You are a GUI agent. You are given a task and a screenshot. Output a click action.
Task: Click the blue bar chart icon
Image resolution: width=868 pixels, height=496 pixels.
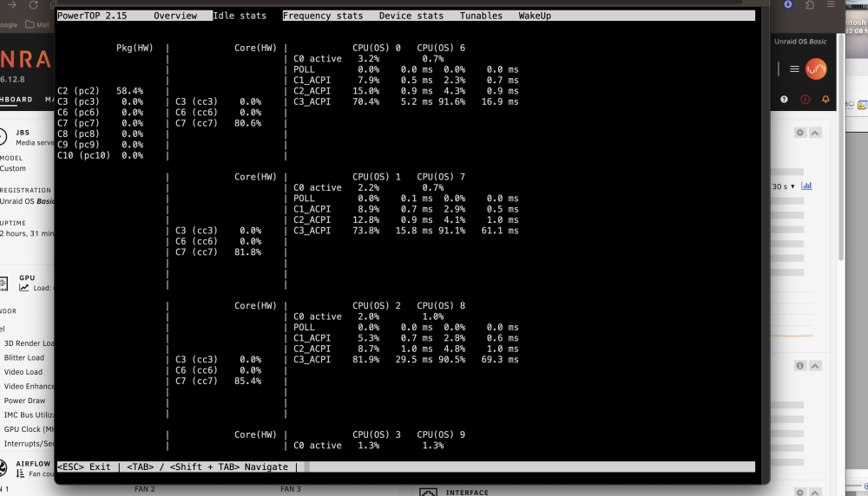806,186
